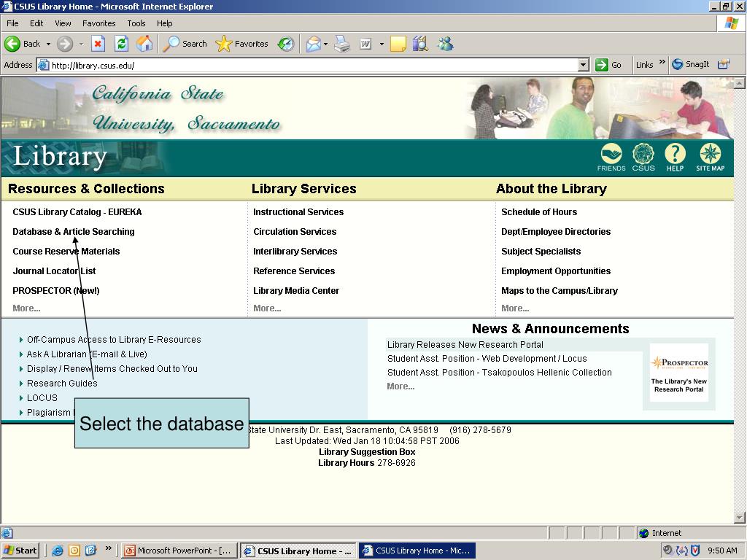Click the FRIENDS icon in library banner
Screen dimensions: 747x560
tap(611, 157)
